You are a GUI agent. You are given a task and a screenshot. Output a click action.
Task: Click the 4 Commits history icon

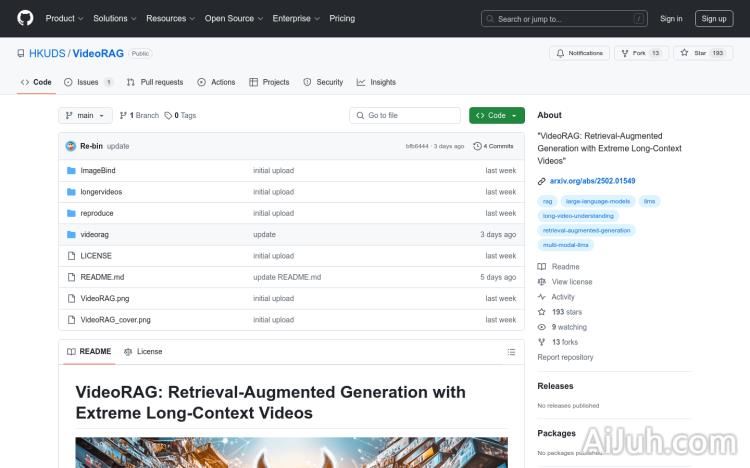(477, 146)
